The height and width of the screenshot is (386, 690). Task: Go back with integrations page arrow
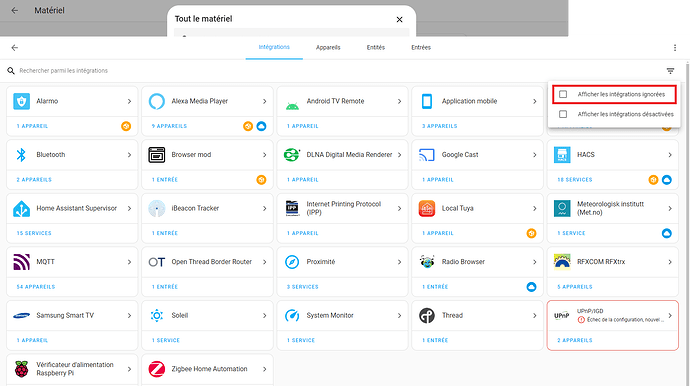point(15,48)
